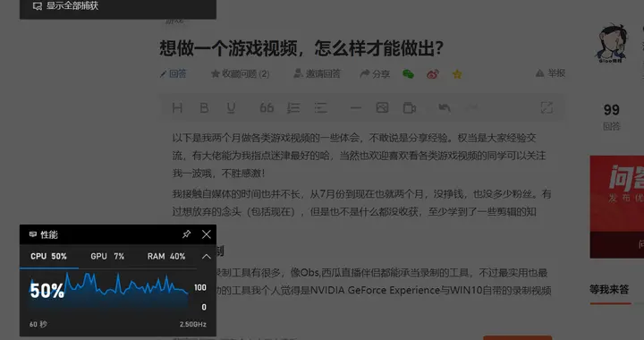Viewport: 644px width, 340px height.
Task: Click the CPU usage graph
Action: (x=109, y=290)
